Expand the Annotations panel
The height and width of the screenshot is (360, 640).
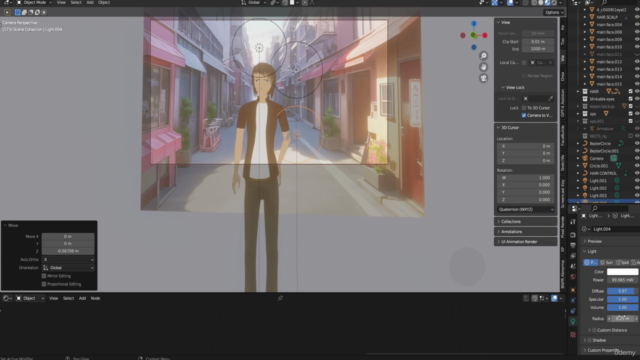[525, 232]
